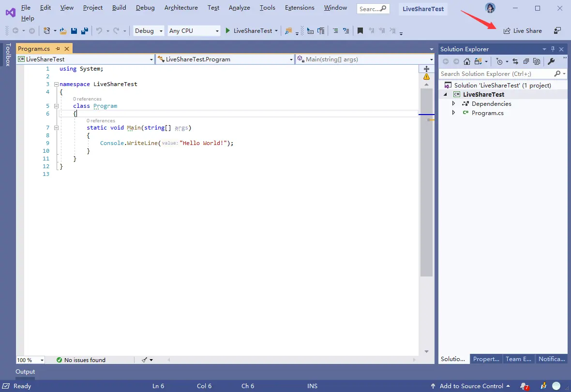Toggle the bookmark icon in the toolbar

360,31
